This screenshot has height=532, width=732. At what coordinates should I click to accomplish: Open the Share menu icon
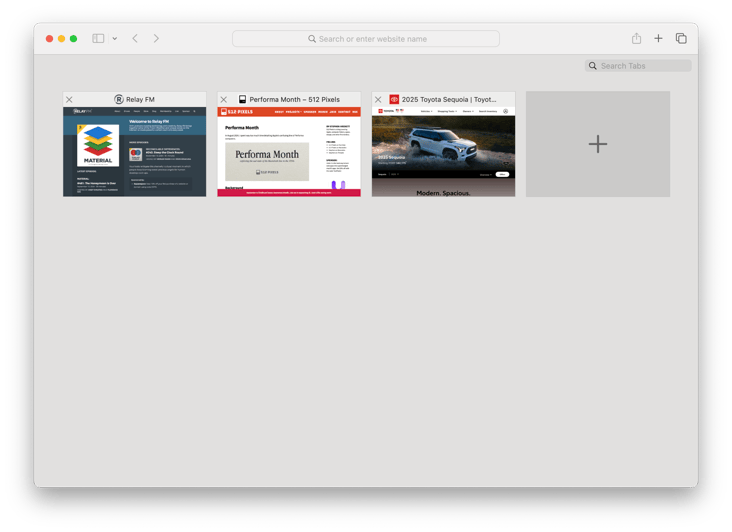point(636,38)
